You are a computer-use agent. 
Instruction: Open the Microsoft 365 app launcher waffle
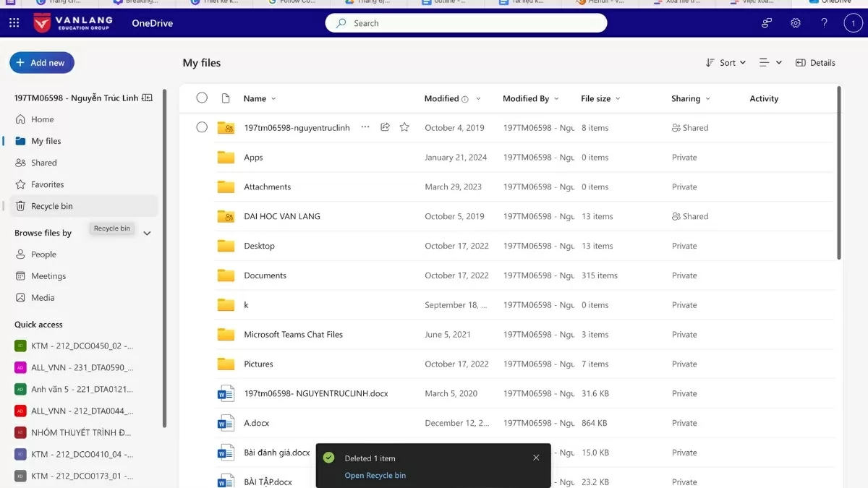pos(13,22)
